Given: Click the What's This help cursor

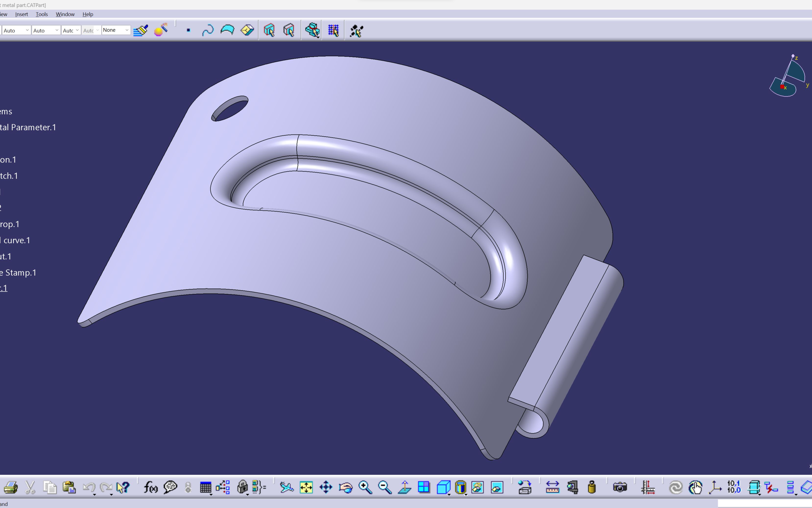Looking at the screenshot, I should (123, 487).
